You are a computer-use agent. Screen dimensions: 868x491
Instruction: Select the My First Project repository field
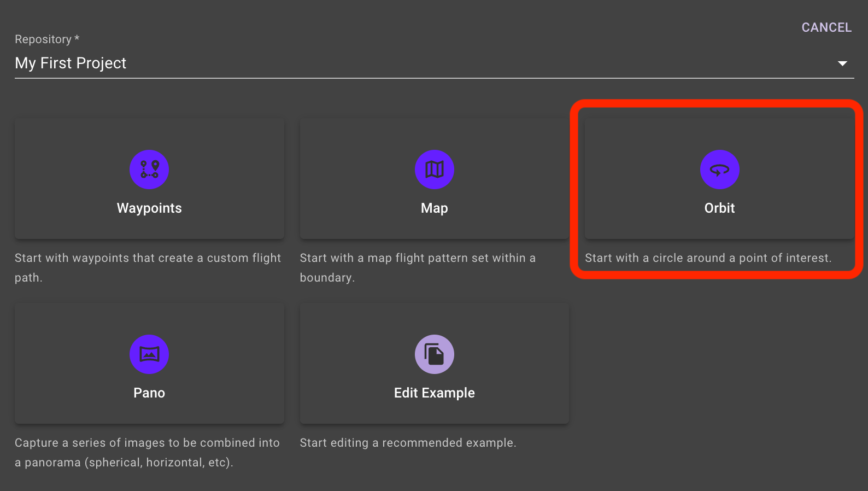coord(434,63)
